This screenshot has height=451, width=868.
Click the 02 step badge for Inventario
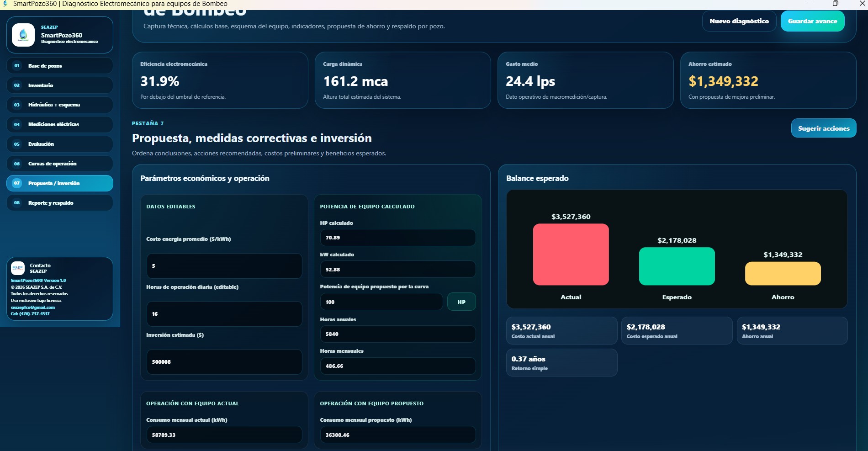tap(17, 85)
